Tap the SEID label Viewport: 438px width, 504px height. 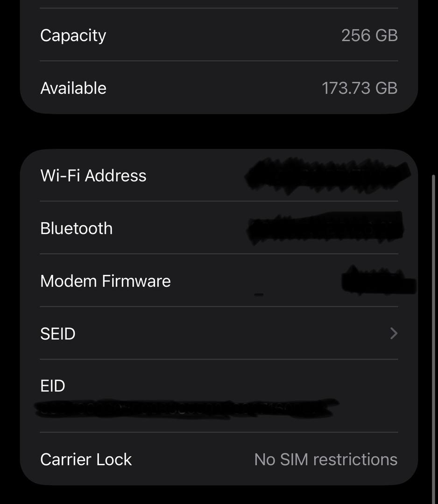click(x=58, y=334)
